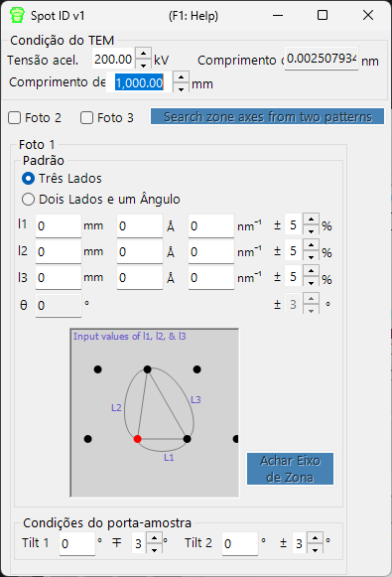Click the l1 mm input field

click(59, 226)
